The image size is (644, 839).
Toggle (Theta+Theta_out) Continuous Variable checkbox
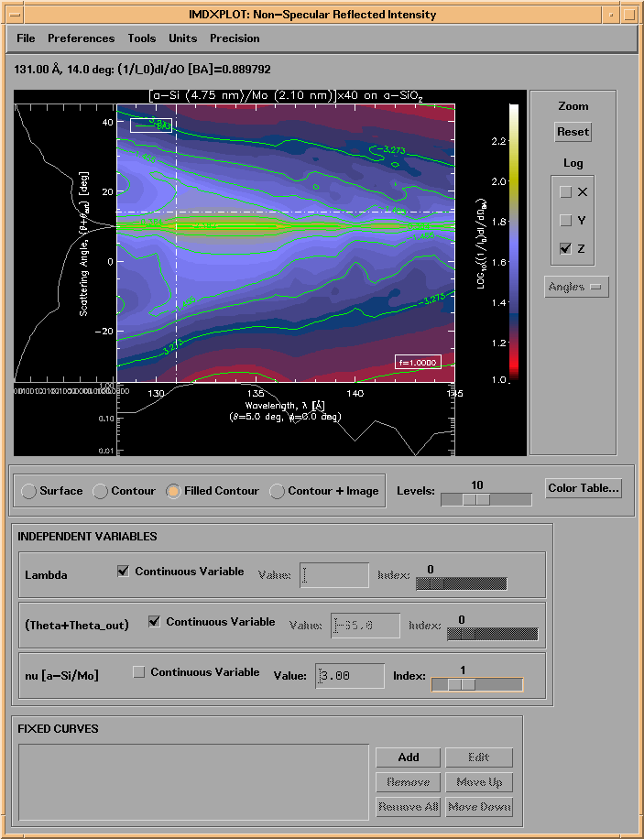click(154, 622)
